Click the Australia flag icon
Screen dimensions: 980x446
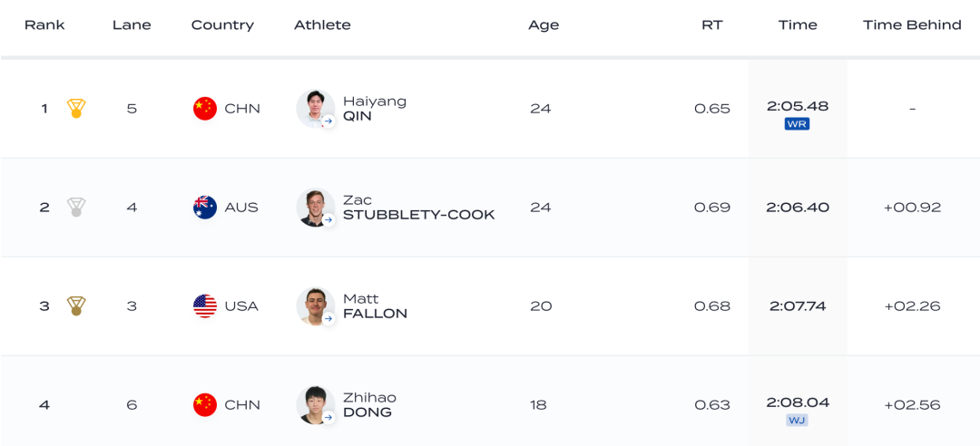point(205,208)
